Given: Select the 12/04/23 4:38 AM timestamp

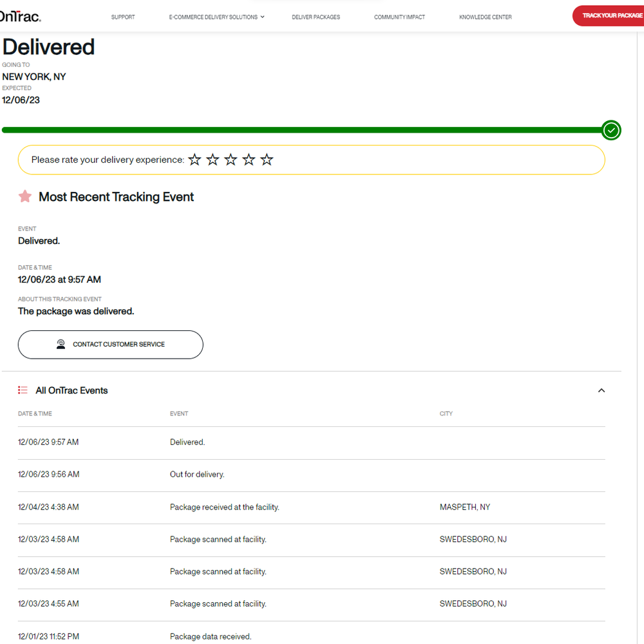Looking at the screenshot, I should [x=48, y=507].
